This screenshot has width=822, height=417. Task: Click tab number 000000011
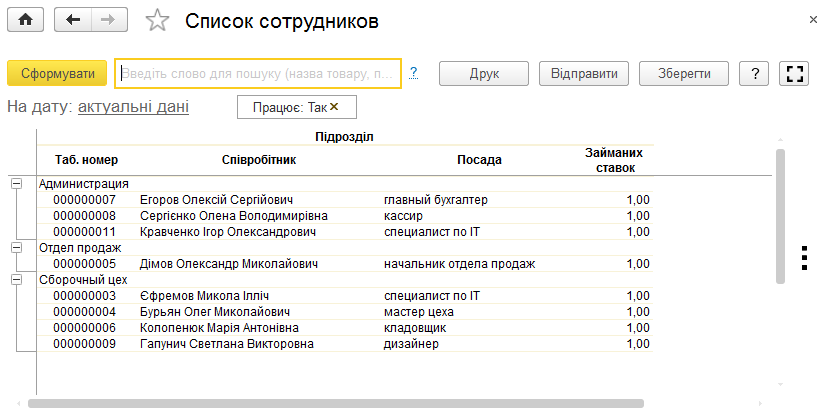[84, 232]
